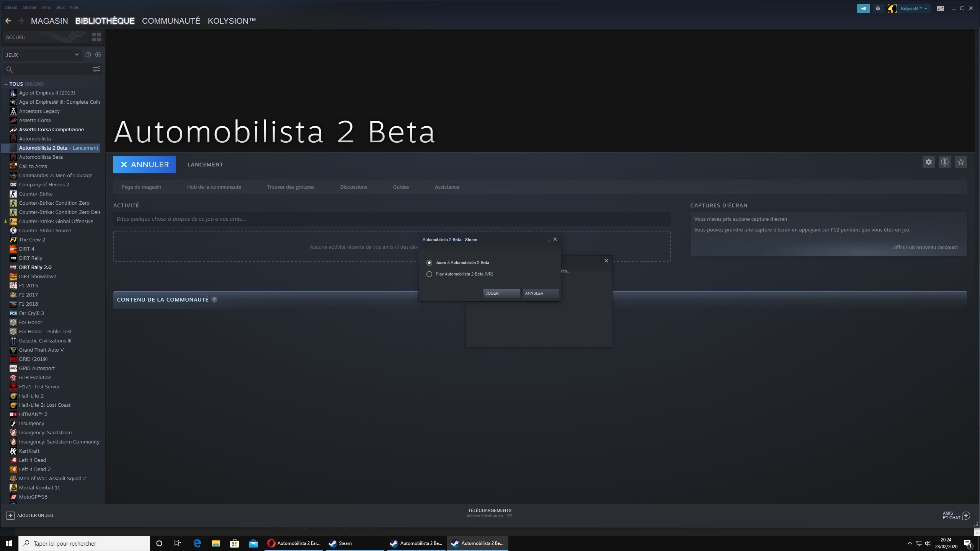
Task: Minimize the launch options dialog
Action: click(x=549, y=240)
